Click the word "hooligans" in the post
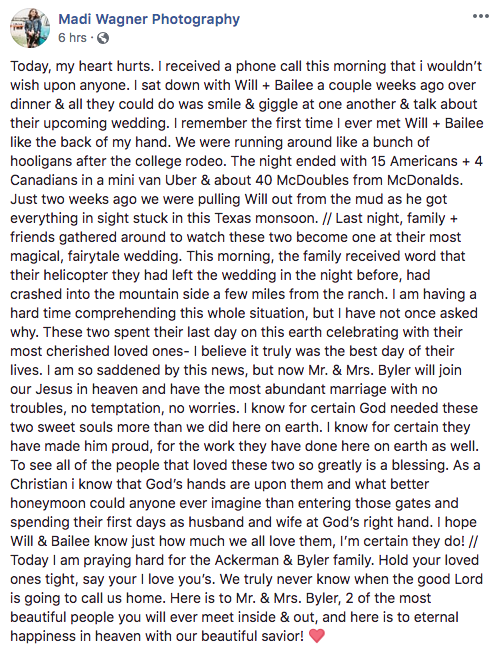The width and height of the screenshot is (496, 651). [x=39, y=162]
